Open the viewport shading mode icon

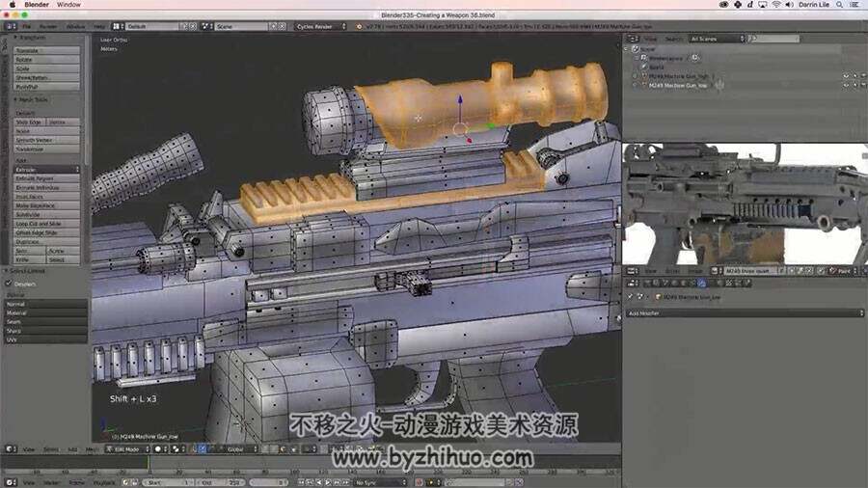160,449
